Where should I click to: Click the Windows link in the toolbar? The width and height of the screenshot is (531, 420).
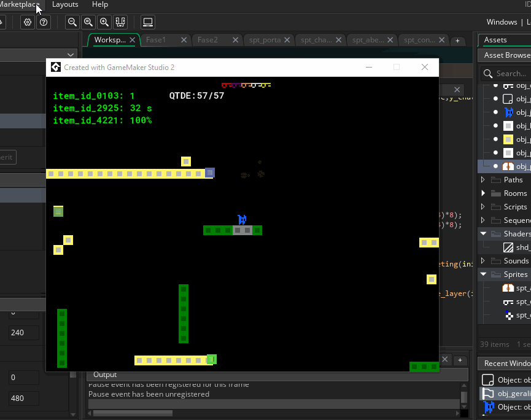(502, 22)
